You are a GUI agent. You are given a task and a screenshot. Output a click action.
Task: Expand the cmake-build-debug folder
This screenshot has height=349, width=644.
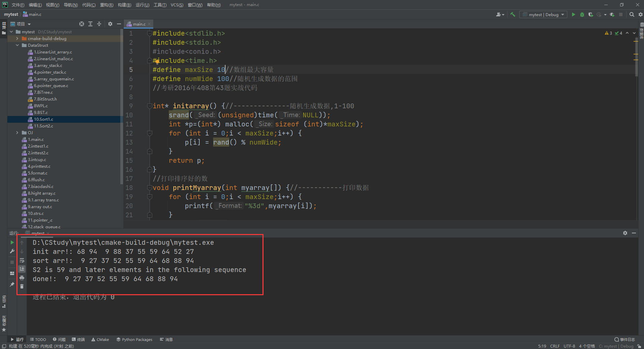tap(17, 38)
